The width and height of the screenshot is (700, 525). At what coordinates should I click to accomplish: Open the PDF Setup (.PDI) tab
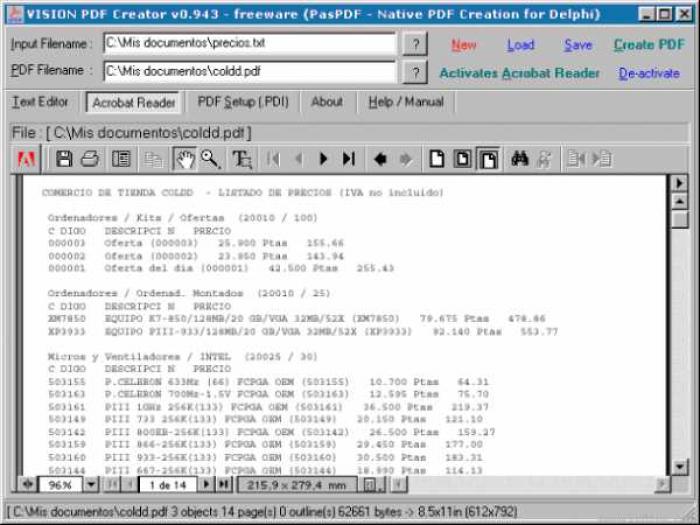[x=243, y=102]
